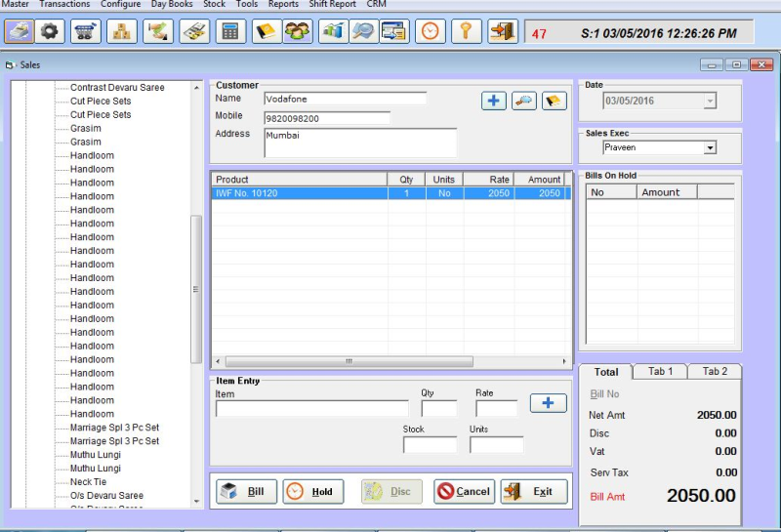Click the Disc discount button

(x=392, y=492)
